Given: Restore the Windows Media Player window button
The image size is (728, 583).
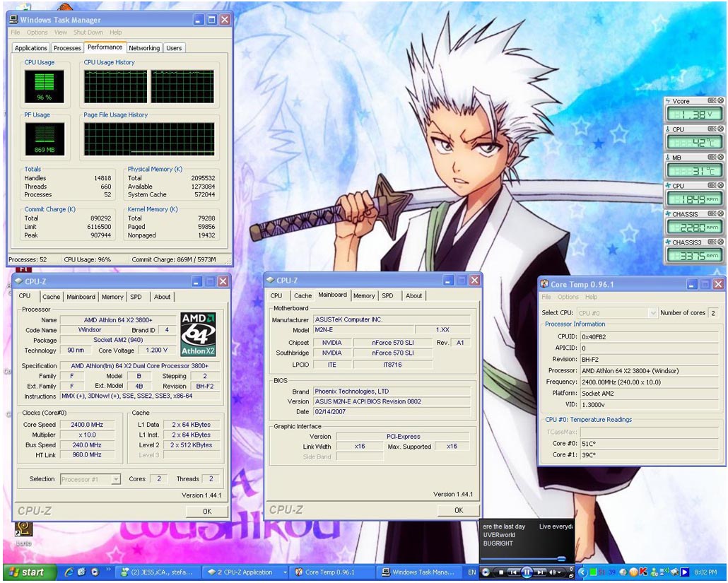Looking at the screenshot, I should [x=571, y=576].
